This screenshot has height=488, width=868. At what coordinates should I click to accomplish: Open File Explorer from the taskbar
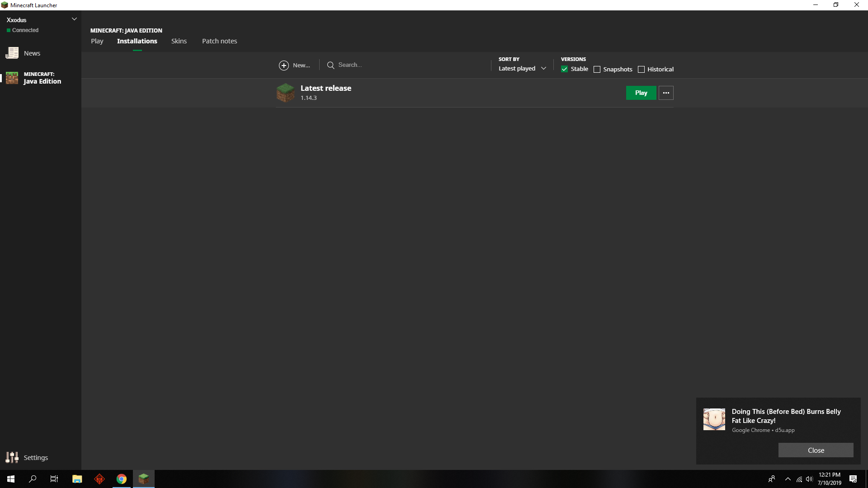[77, 479]
